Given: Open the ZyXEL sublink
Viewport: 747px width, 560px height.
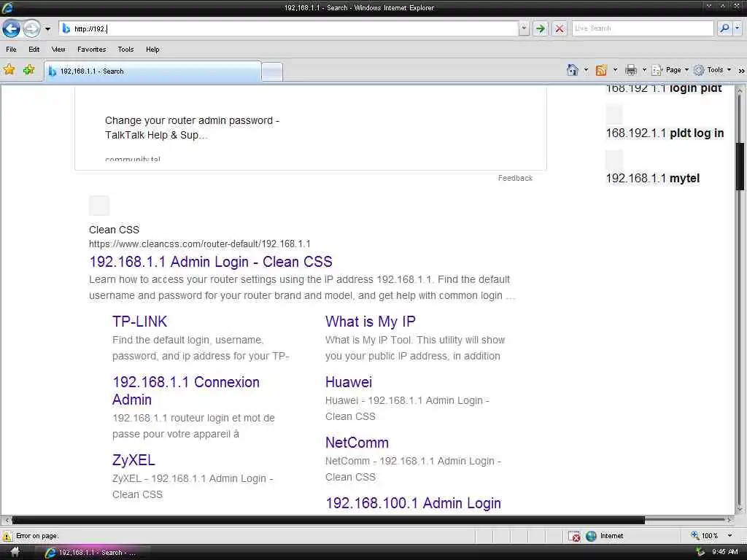Looking at the screenshot, I should (133, 460).
